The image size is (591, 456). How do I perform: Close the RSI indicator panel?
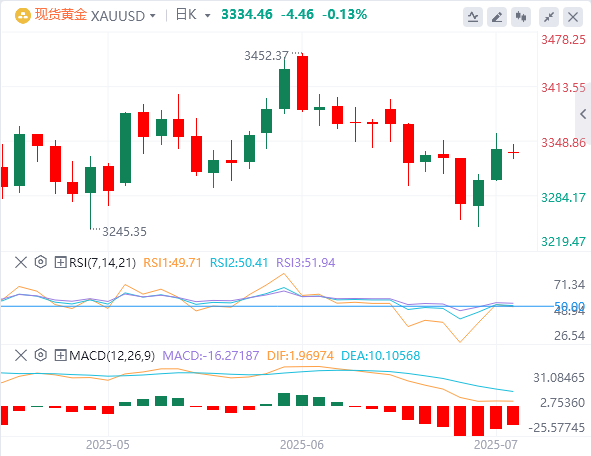click(x=21, y=262)
